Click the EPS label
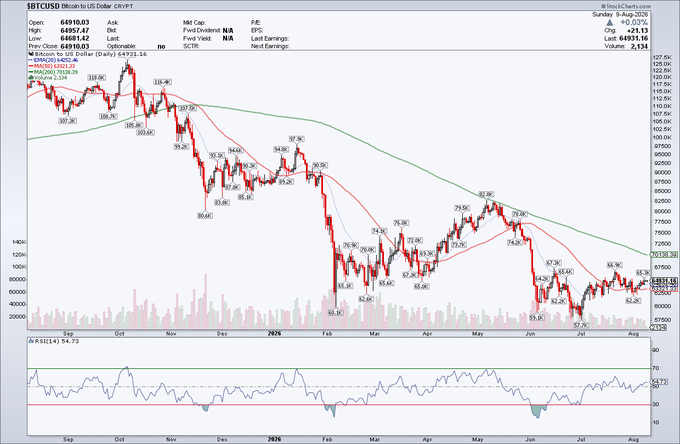680x444 pixels. click(257, 30)
